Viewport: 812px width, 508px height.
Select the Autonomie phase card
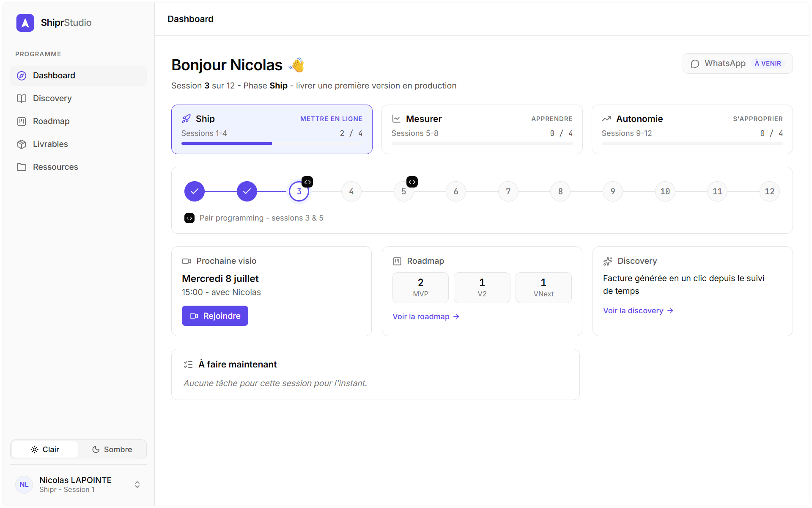[692, 129]
